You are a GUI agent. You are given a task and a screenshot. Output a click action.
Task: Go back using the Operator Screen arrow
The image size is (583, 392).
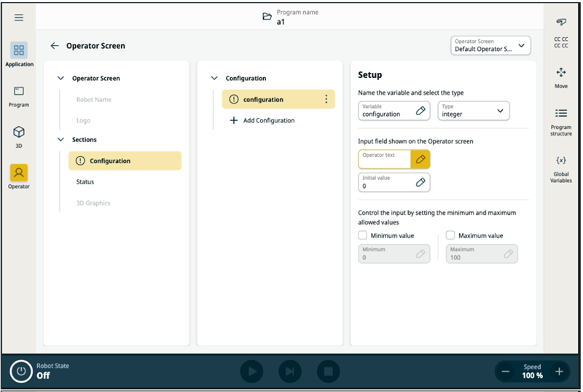55,46
